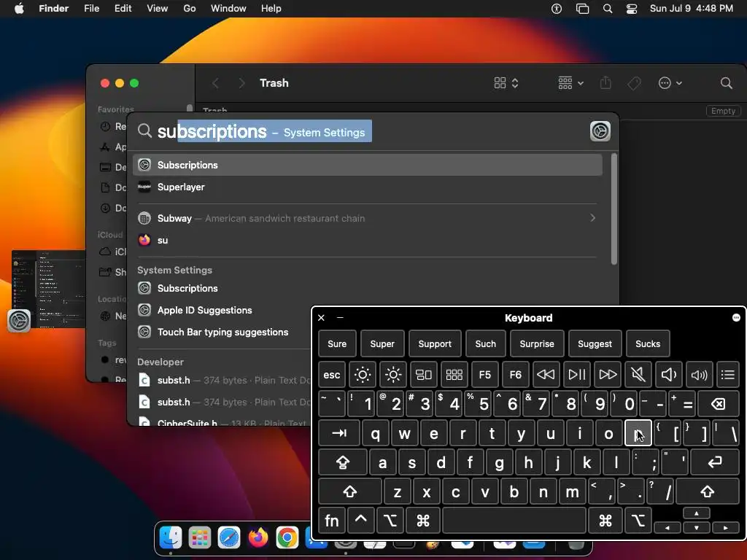The image size is (747, 560).
Task: Open the Finder view switcher dropdown
Action: coord(506,83)
